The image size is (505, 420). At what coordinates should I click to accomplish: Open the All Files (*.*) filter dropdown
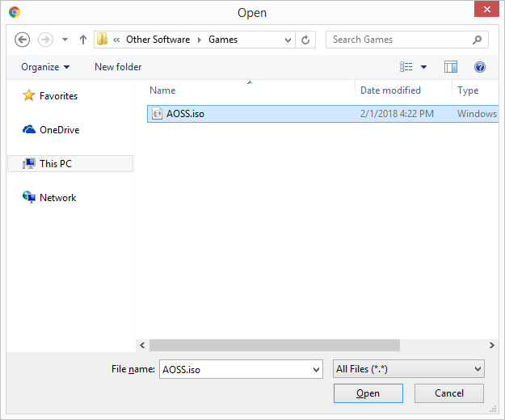click(408, 369)
